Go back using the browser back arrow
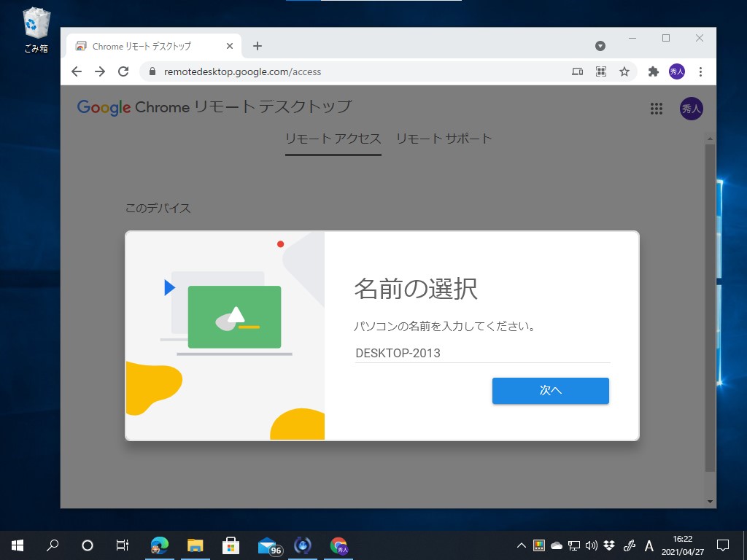The width and height of the screenshot is (747, 560). (76, 71)
